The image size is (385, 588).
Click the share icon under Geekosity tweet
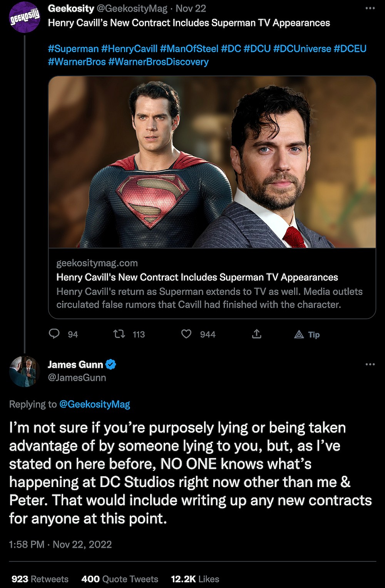(x=256, y=334)
